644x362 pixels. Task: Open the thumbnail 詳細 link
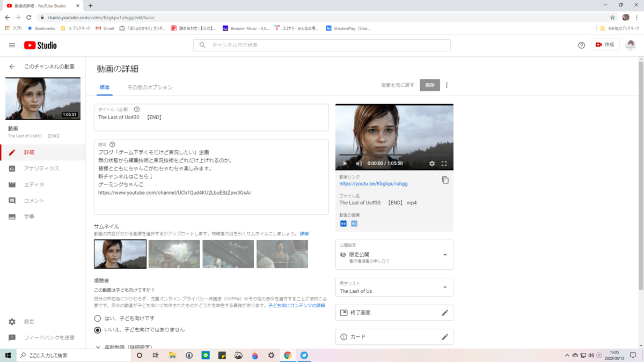click(304, 234)
